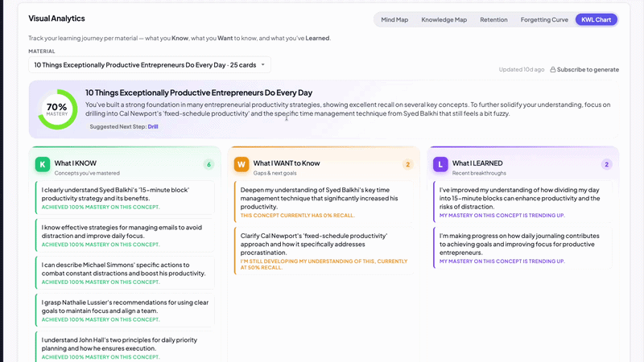Click the 'Updated 10d ago' timestamp
644x362 pixels.
(522, 69)
